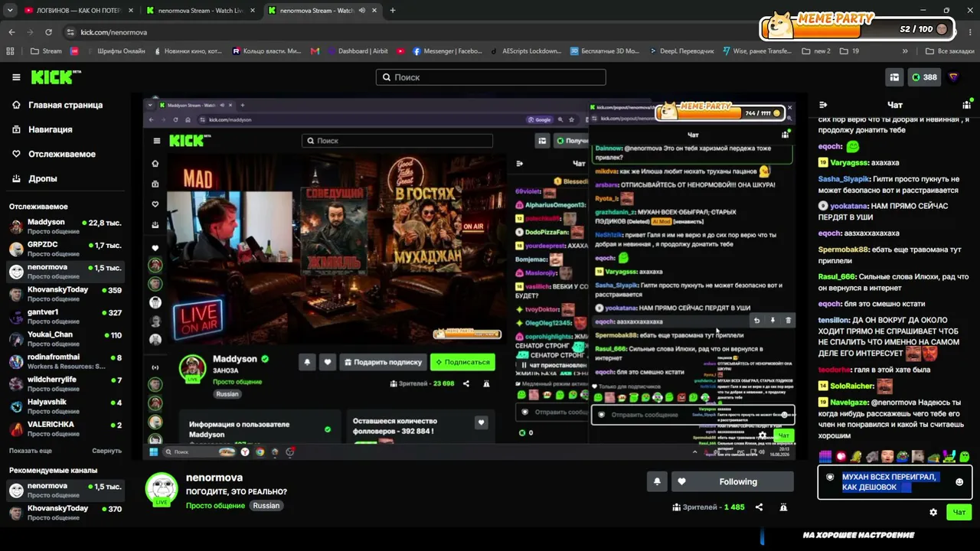Collapse the chat panel with the arrow icon
980x551 pixels.
[x=823, y=105]
